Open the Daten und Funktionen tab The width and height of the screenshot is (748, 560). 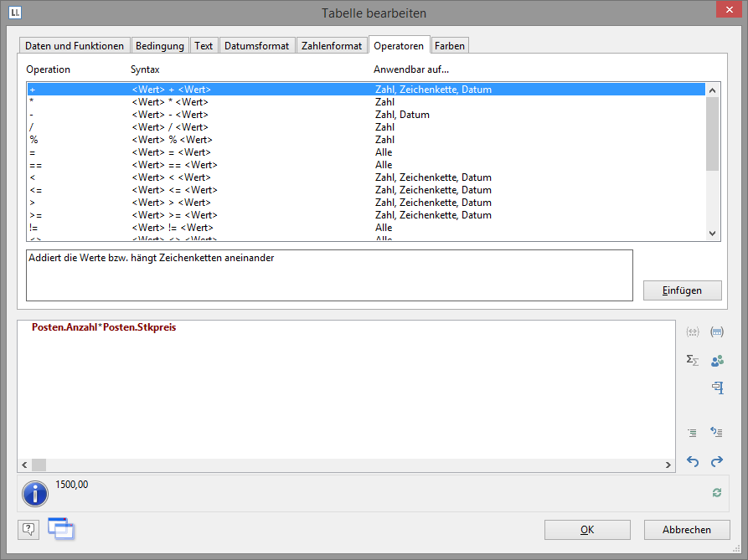pyautogui.click(x=75, y=46)
